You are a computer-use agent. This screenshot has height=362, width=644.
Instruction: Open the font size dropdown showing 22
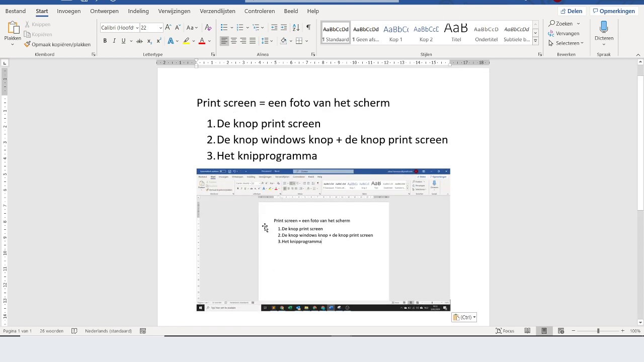coord(160,28)
